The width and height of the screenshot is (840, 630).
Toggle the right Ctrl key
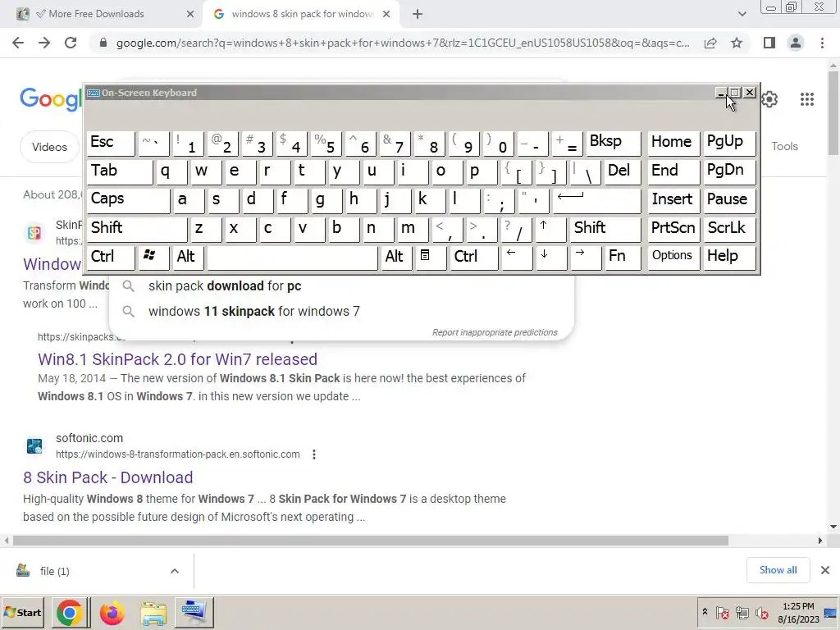point(473,258)
